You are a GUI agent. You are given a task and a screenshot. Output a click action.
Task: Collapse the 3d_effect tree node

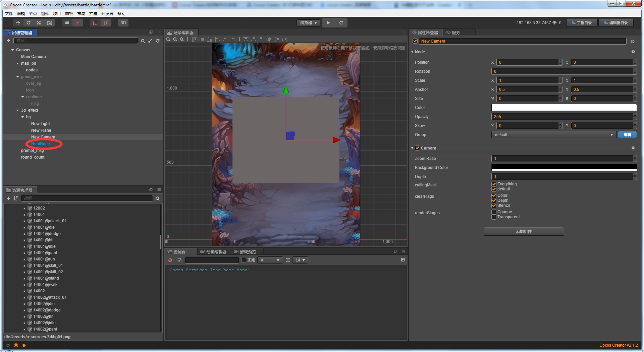[18, 110]
